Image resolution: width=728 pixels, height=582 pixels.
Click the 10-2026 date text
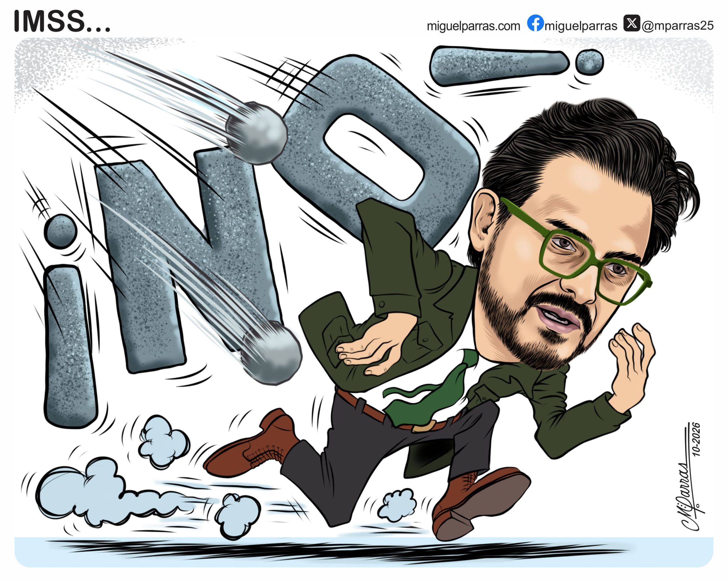(x=697, y=440)
